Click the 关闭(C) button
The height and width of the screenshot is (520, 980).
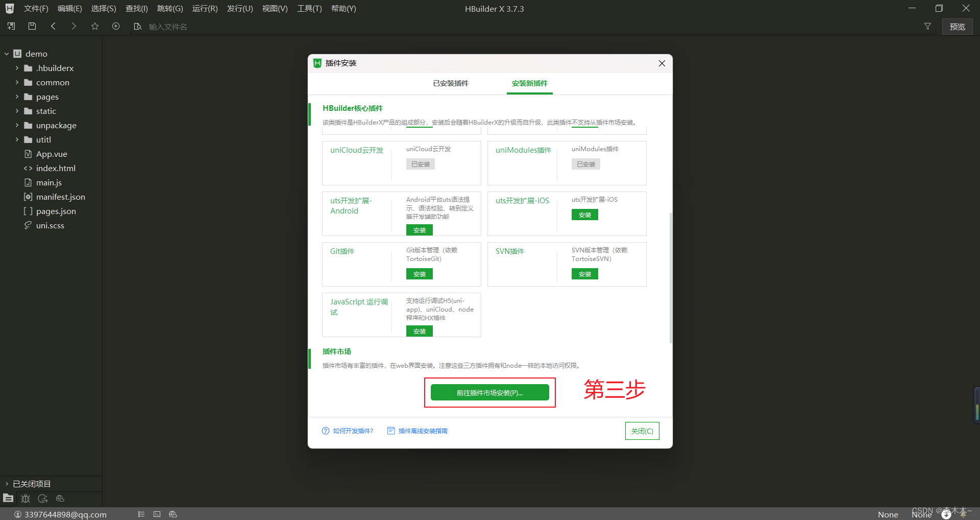coord(642,431)
